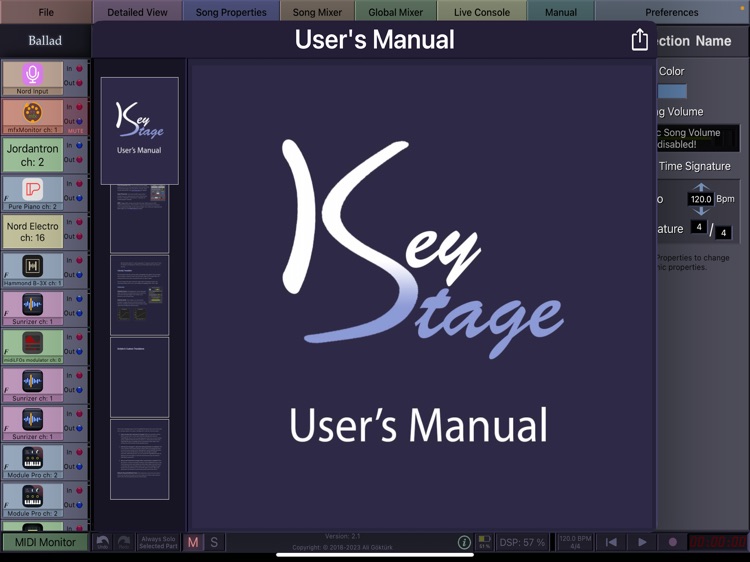Toggle the S solo button

click(x=214, y=542)
